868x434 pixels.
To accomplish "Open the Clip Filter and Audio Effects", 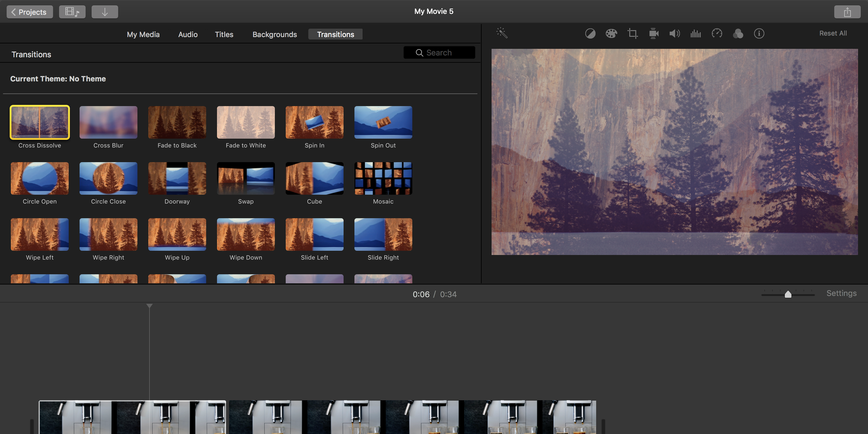I will [x=738, y=33].
